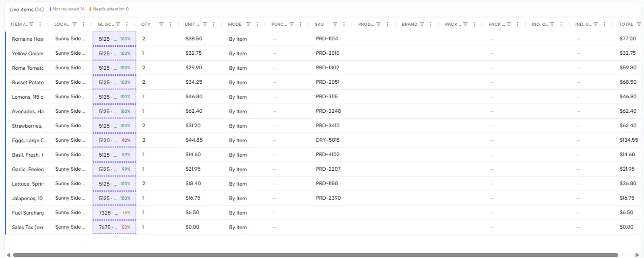Open UNIT column kebab menu

[x=214, y=24]
